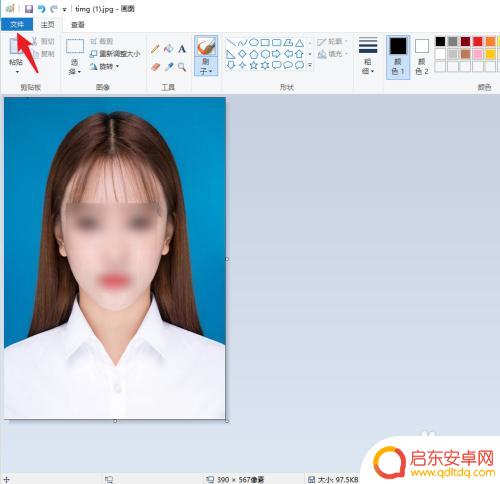
Task: Choose the Six-point star shape
Action: [265, 65]
